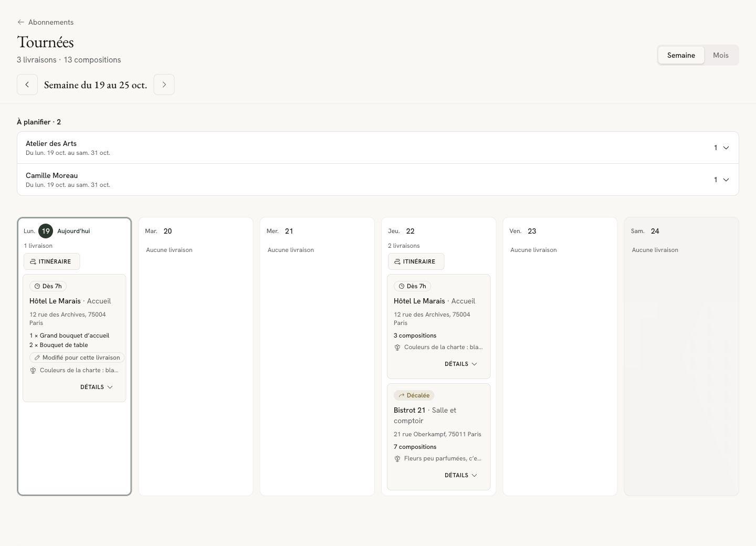Open Thursday's Itinéraire
The height and width of the screenshot is (546, 756).
click(416, 261)
